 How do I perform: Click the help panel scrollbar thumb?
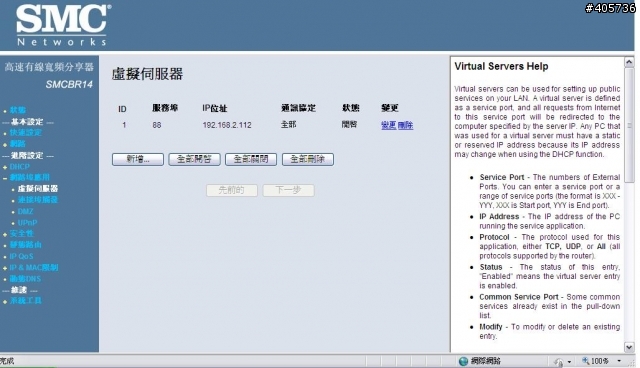(629, 126)
